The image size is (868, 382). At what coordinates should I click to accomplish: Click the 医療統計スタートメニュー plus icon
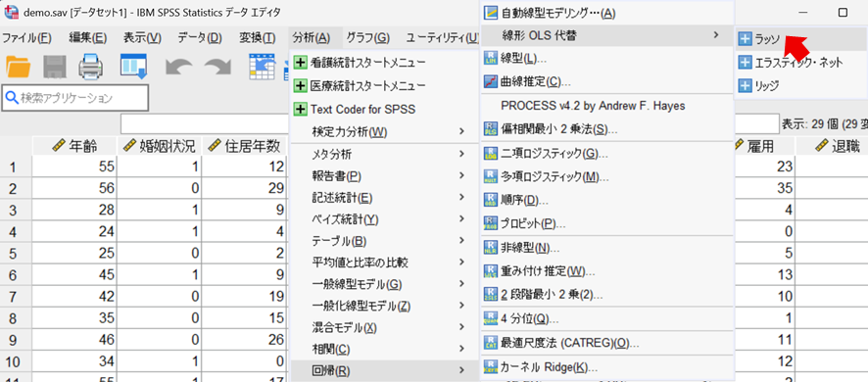(x=301, y=86)
